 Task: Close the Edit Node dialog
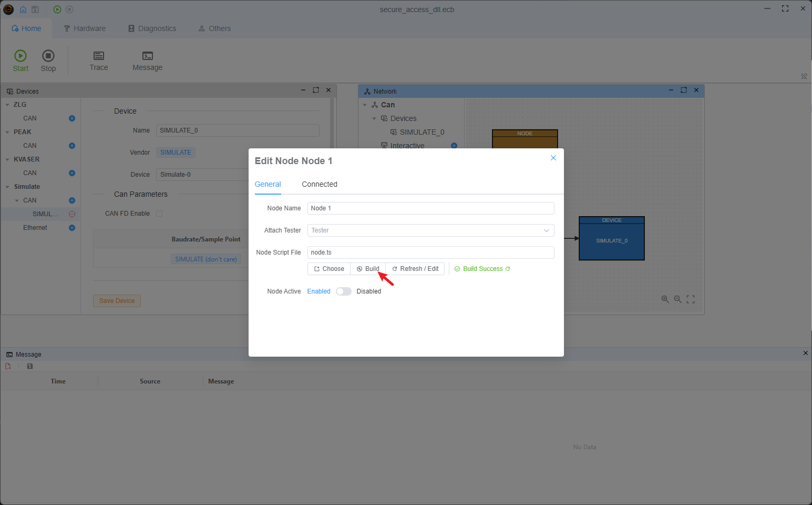pos(553,158)
